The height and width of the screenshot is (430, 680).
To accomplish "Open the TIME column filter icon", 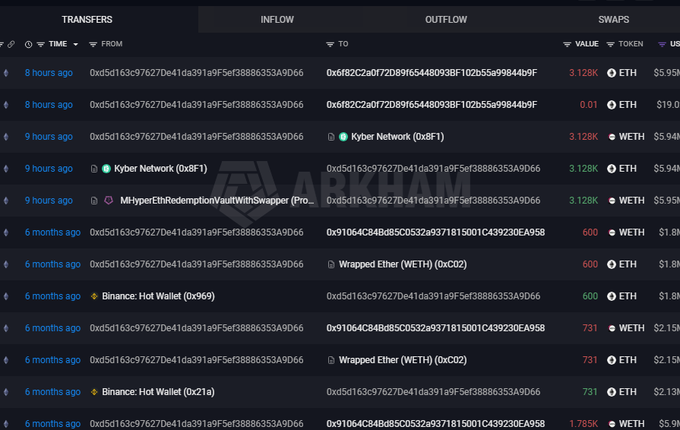I will tap(41, 44).
